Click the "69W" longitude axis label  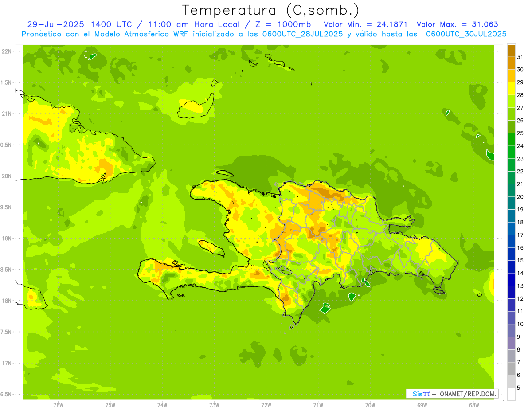click(422, 405)
